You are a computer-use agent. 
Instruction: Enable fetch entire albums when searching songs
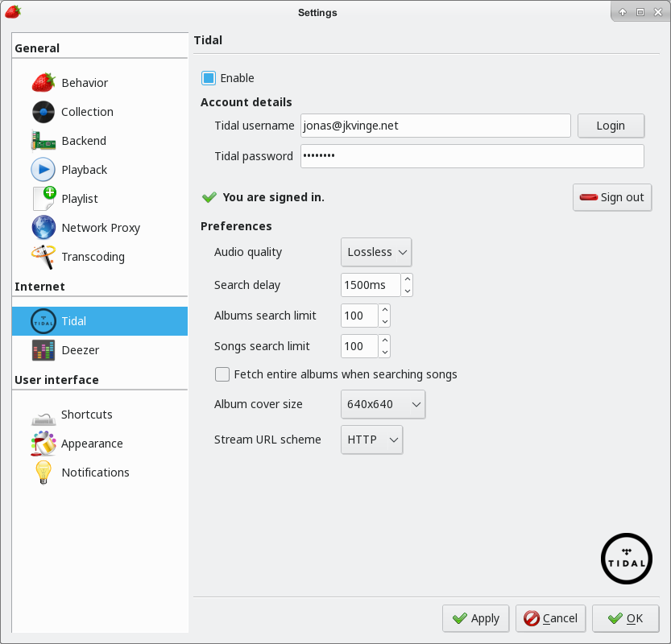point(222,374)
